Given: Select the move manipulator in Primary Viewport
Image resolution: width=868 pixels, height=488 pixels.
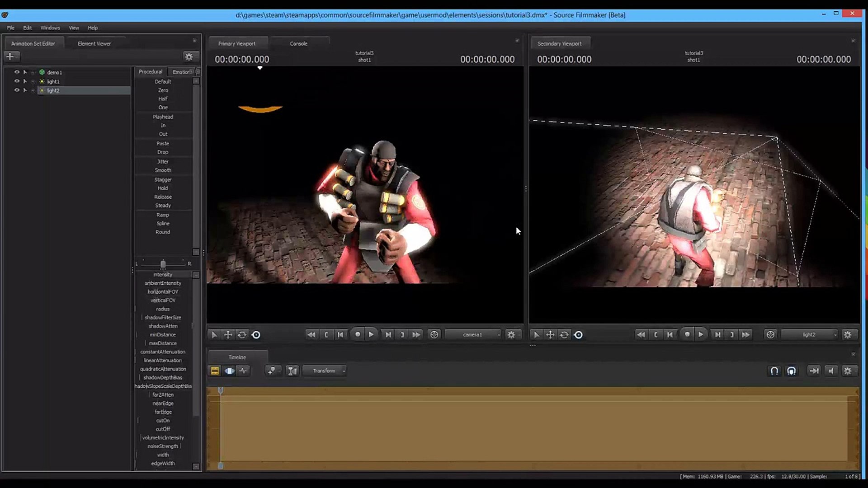Looking at the screenshot, I should [228, 335].
